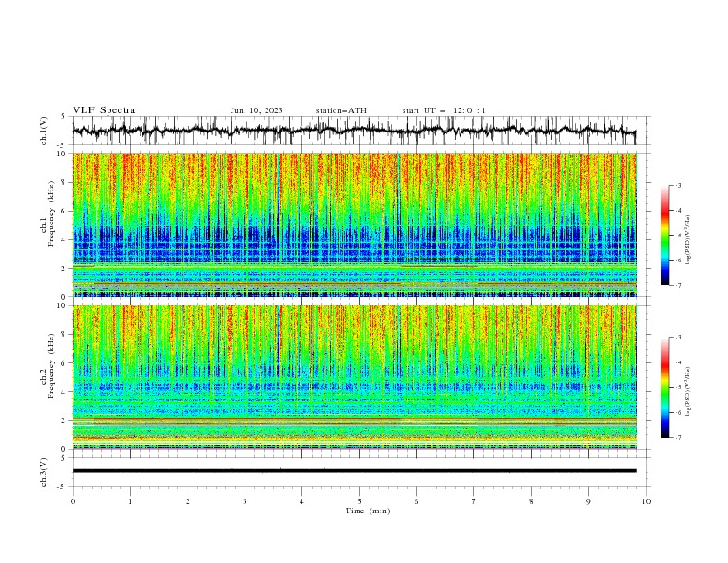The height and width of the screenshot is (563, 728).
Task: Click the ch.1 voltage waveform trace
Action: (354, 131)
